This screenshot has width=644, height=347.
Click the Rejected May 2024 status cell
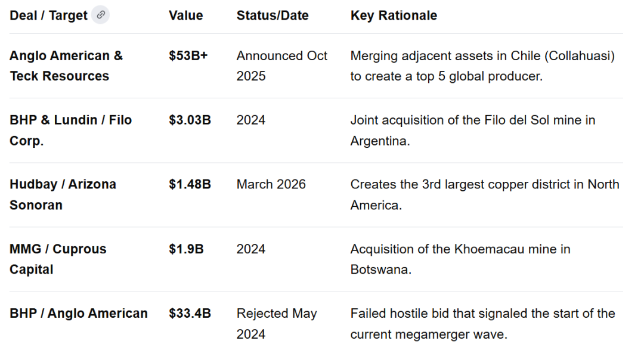click(277, 324)
